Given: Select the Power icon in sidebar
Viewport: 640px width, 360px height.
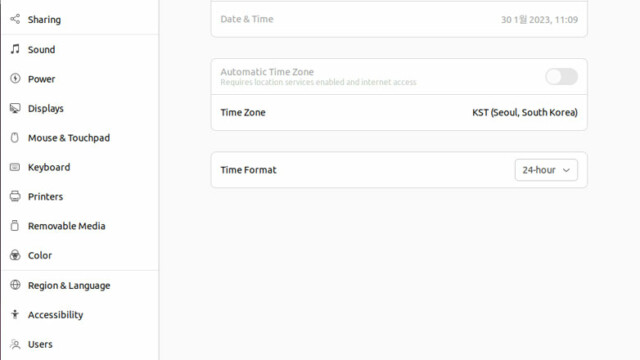Looking at the screenshot, I should pos(15,79).
